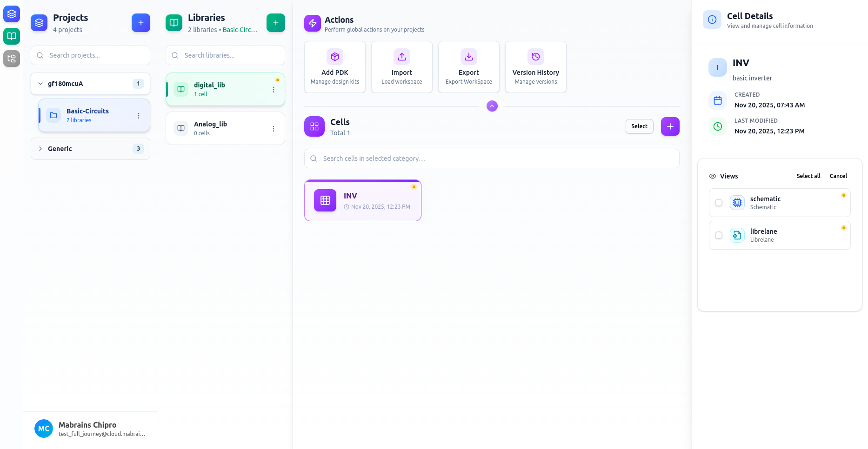Click the Search cells input field
Viewport: 868px width, 449px height.
click(x=491, y=158)
